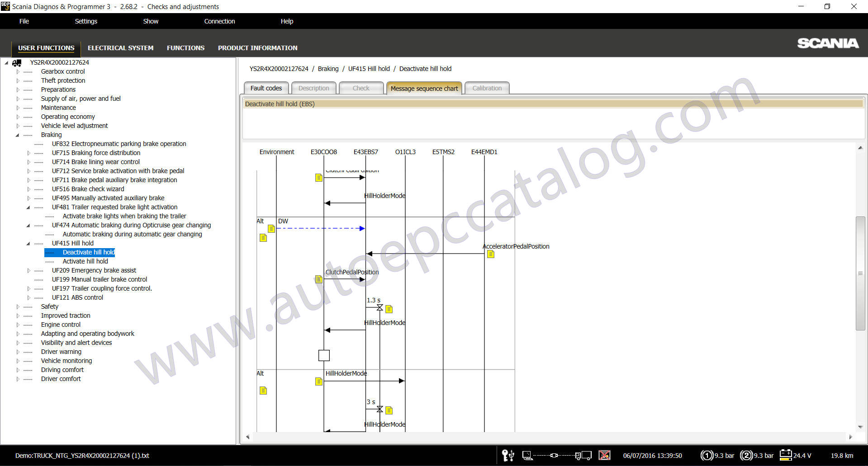Switch to the Fault codes tab

(266, 88)
